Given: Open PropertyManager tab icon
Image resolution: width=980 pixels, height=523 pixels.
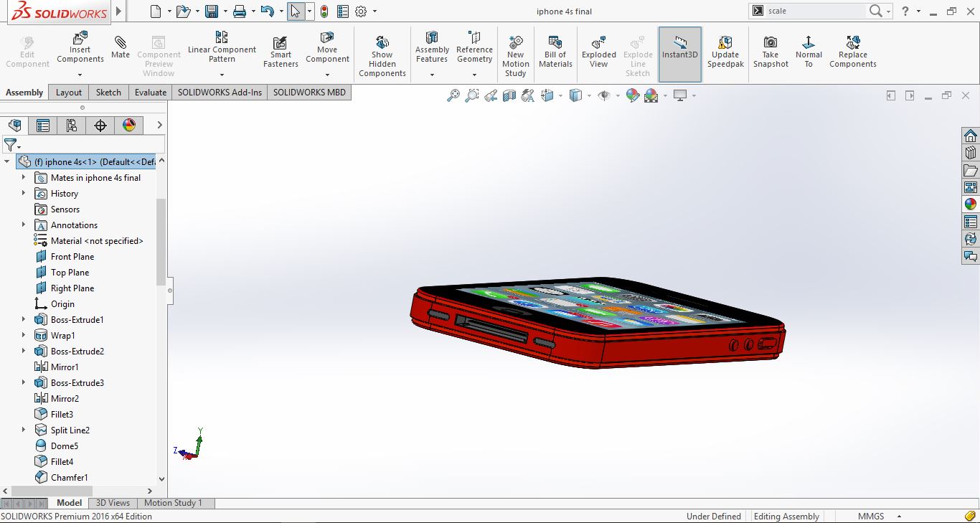Looking at the screenshot, I should [x=43, y=126].
